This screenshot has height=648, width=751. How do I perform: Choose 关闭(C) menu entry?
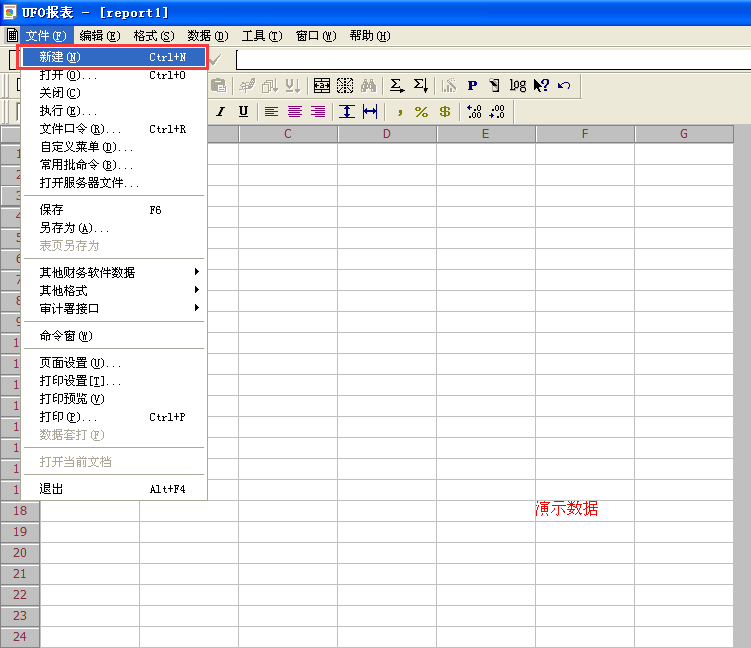tap(114, 93)
